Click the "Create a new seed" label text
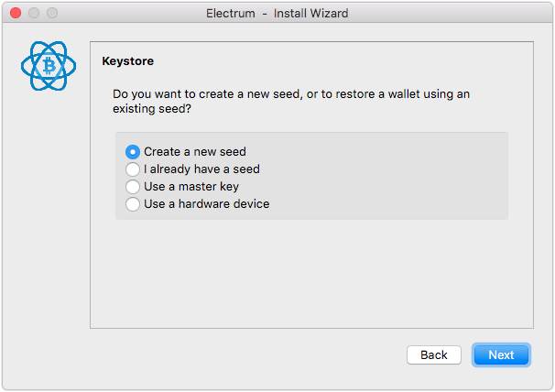The image size is (555, 392). click(195, 151)
